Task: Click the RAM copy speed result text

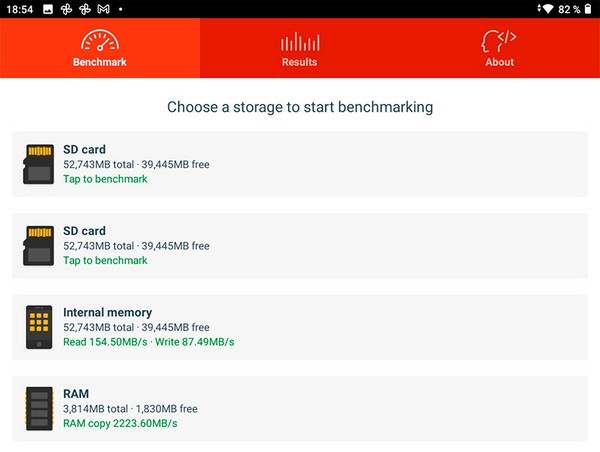Action: pos(120,423)
